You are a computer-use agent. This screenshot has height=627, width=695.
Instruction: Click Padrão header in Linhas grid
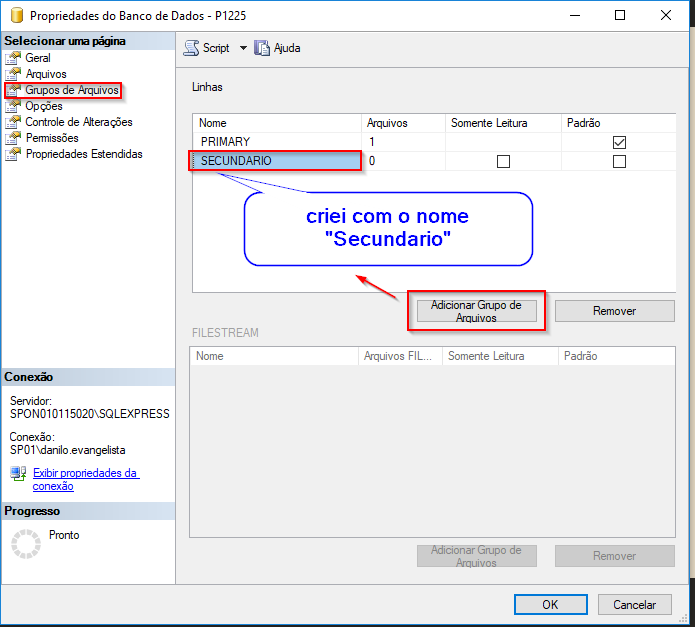[x=619, y=123]
